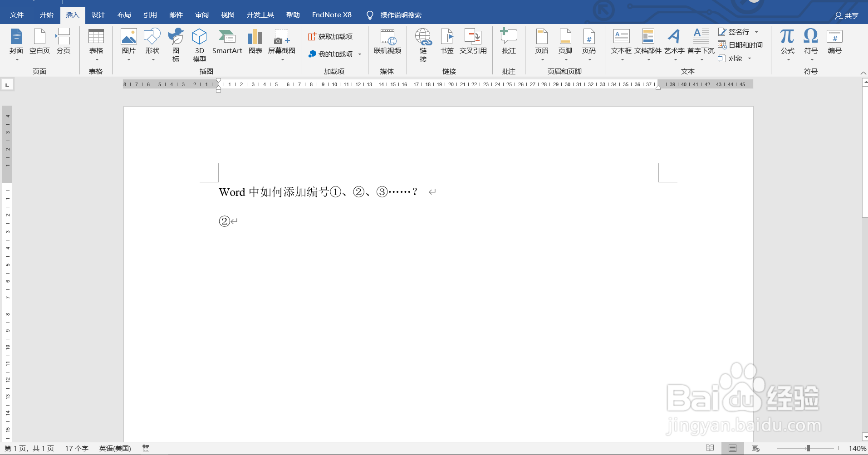
Task: Expand the screen clipping (屏幕截图) dropdown arrow
Action: [282, 60]
